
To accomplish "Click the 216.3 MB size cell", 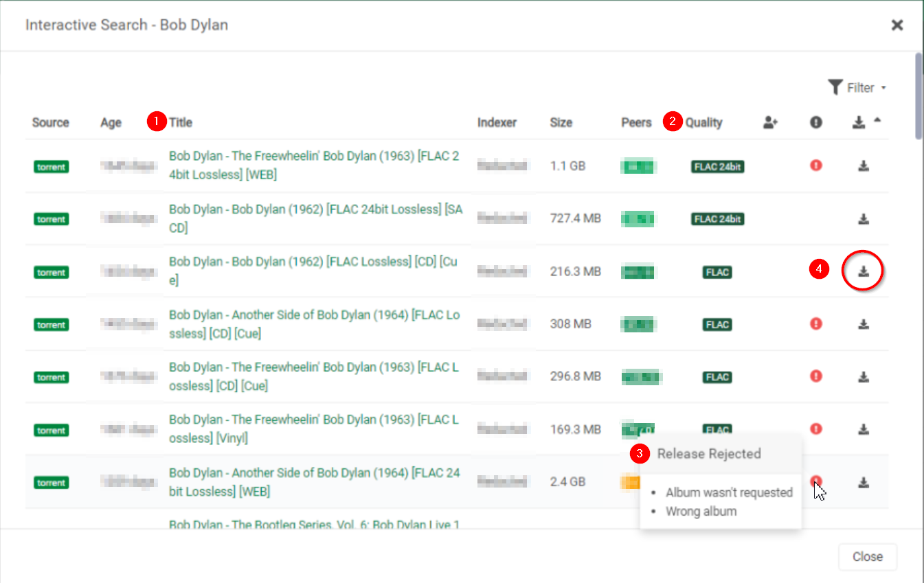I will point(575,271).
